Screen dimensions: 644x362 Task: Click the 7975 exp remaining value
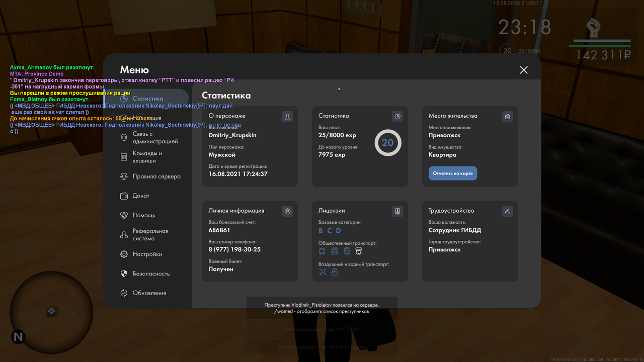click(x=332, y=155)
